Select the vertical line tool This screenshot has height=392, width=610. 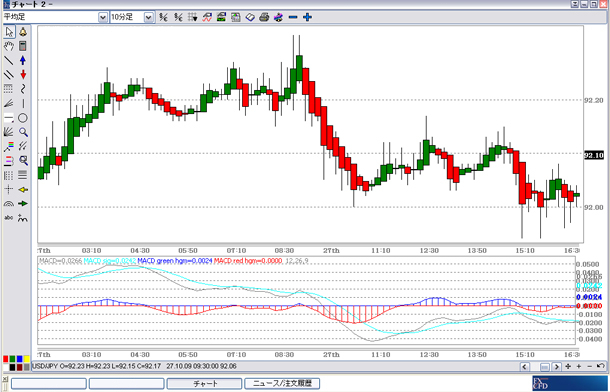(x=23, y=103)
